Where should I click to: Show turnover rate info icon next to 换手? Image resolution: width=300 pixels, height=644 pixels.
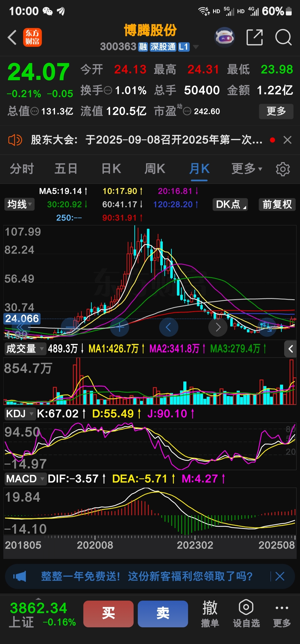[108, 90]
